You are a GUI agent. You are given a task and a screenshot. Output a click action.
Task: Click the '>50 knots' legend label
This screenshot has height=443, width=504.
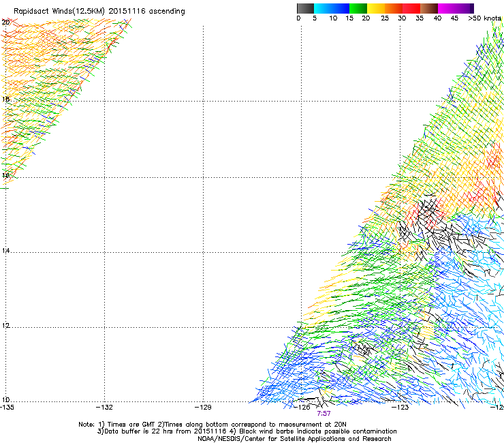(x=484, y=18)
